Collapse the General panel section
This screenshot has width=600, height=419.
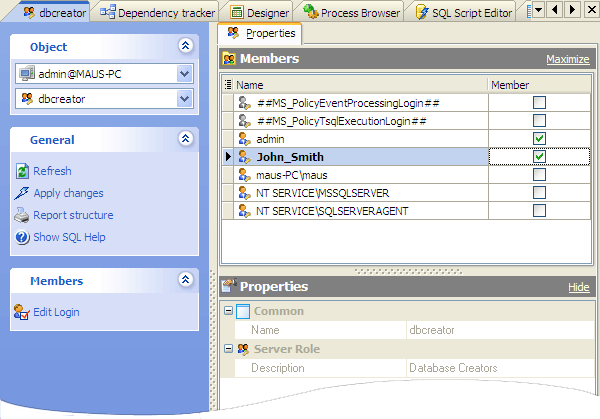(x=184, y=140)
